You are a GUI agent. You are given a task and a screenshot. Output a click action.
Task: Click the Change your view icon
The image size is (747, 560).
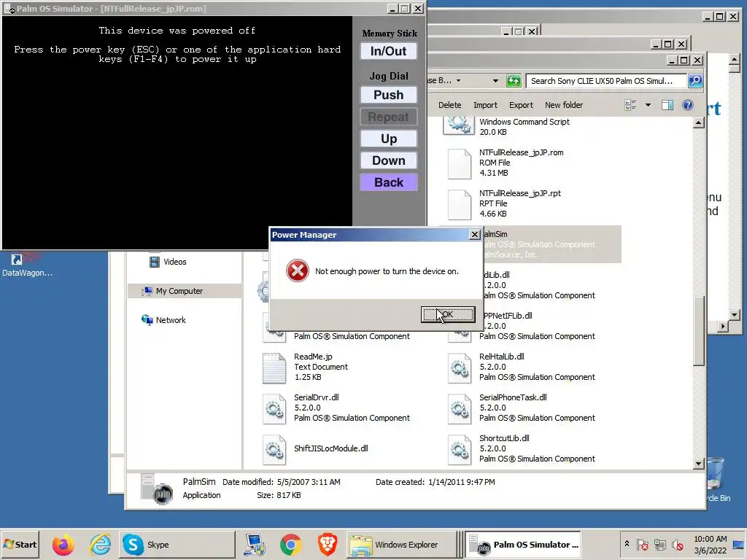click(x=630, y=105)
